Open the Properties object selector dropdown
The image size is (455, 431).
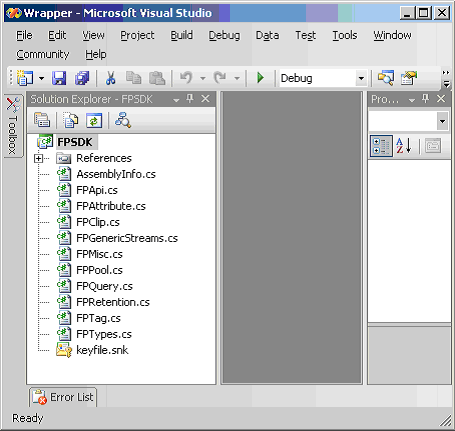pos(442,121)
